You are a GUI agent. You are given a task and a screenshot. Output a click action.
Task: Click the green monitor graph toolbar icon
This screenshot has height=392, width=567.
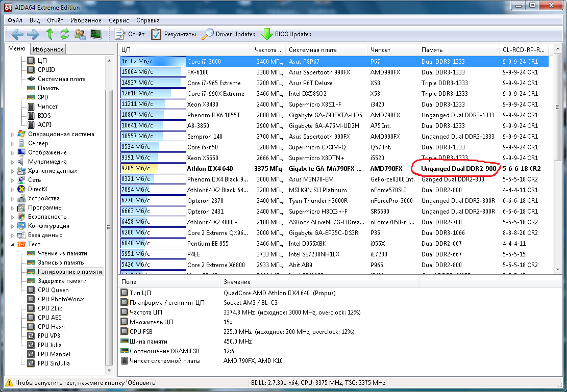(x=96, y=34)
